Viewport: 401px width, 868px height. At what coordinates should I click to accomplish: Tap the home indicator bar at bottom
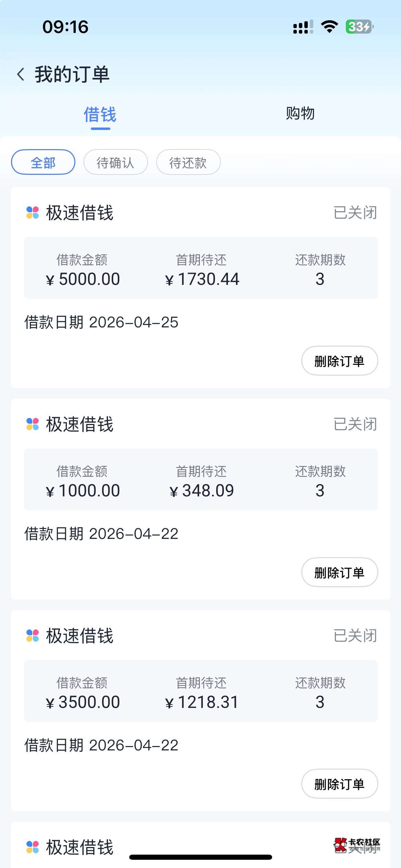pos(200,857)
